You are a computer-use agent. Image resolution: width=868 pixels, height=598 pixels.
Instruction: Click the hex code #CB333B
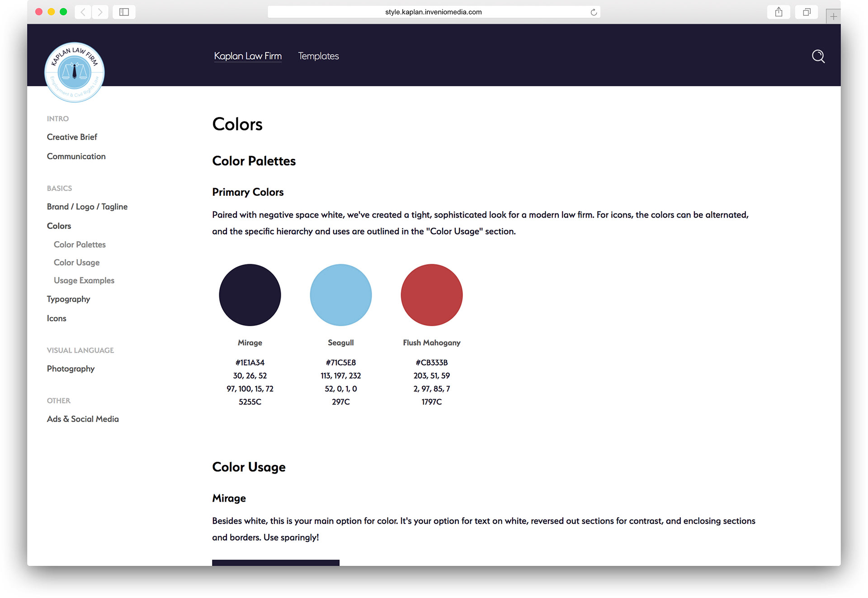click(x=432, y=363)
